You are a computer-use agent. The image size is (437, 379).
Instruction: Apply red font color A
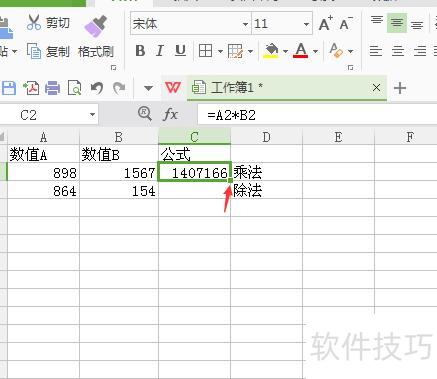[301, 51]
